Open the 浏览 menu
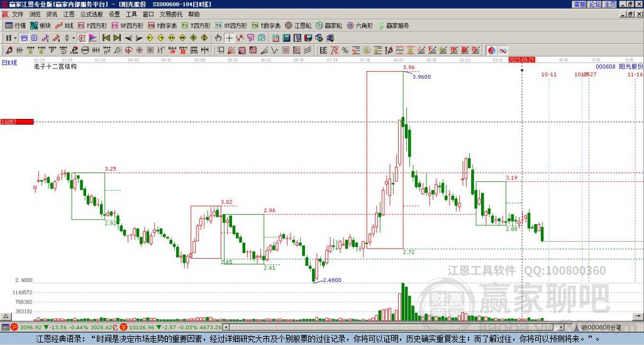 35,14
